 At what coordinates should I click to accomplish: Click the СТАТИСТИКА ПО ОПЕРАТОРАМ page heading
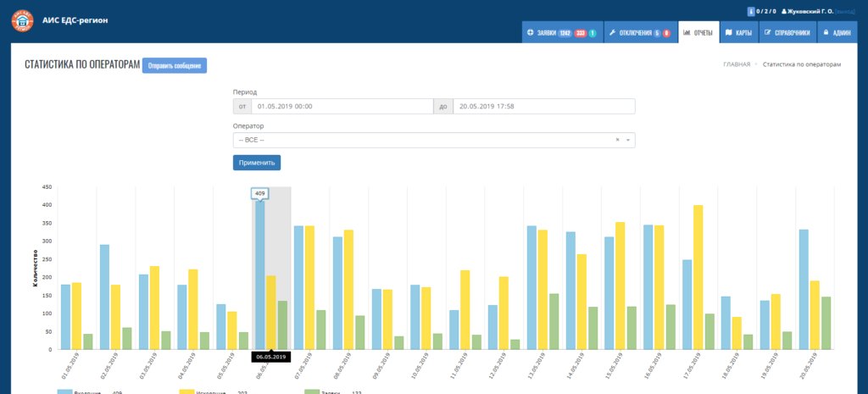82,64
